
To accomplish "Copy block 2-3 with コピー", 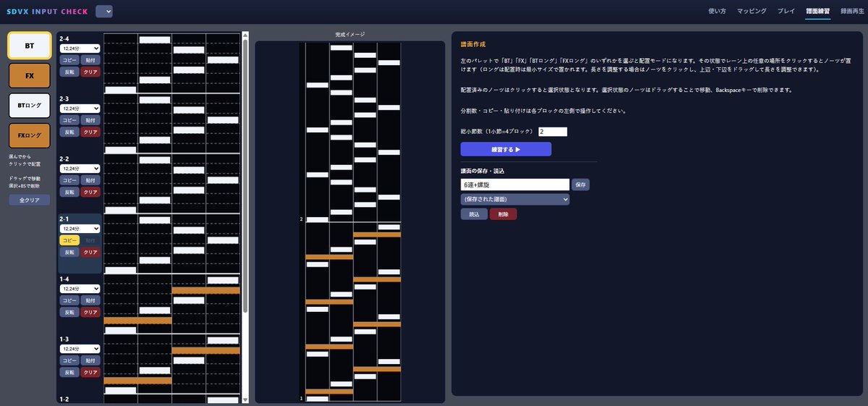I will (x=69, y=119).
